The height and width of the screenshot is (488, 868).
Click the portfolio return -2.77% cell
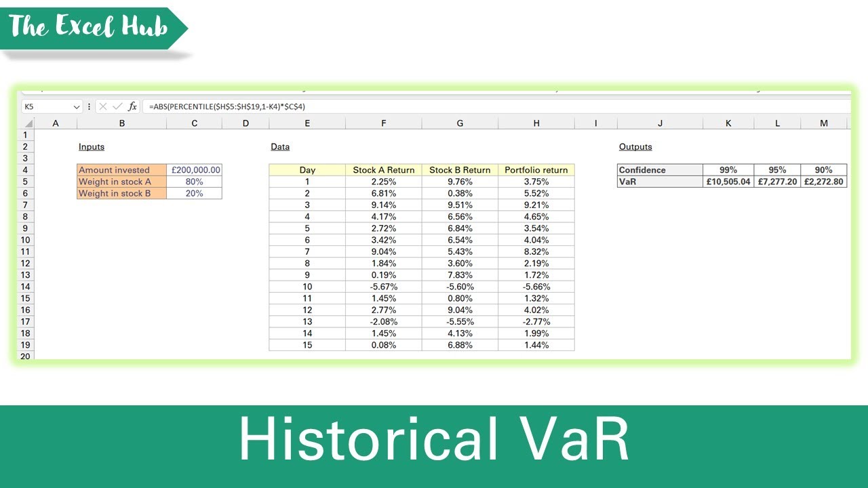[536, 321]
